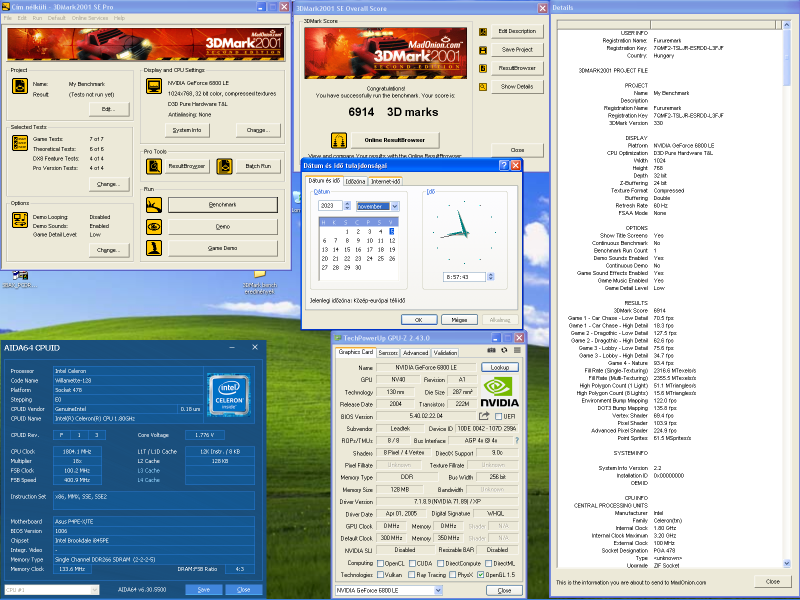Screen dimensions: 800x600
Task: Click the time input field showing 8:57:43
Action: tap(464, 277)
